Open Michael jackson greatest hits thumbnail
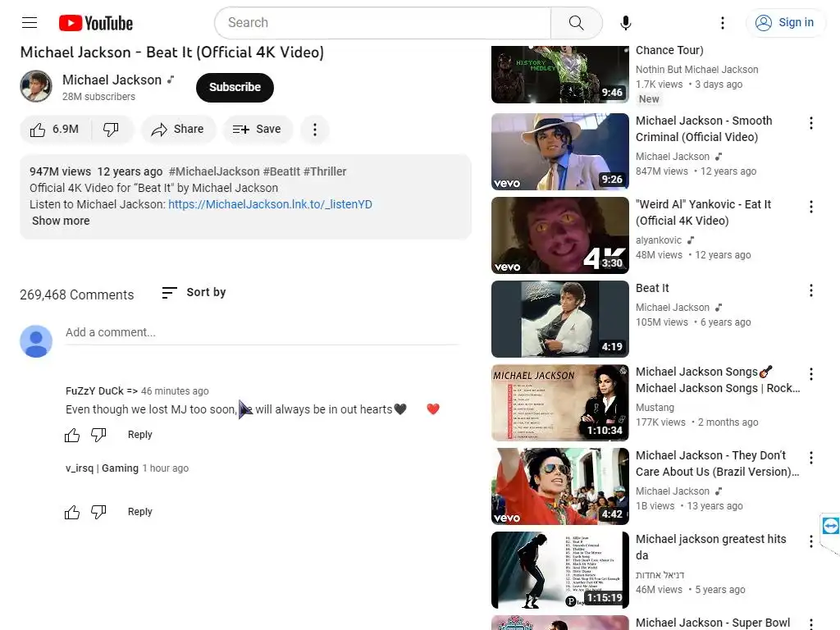Viewport: 840px width, 630px height. (559, 570)
